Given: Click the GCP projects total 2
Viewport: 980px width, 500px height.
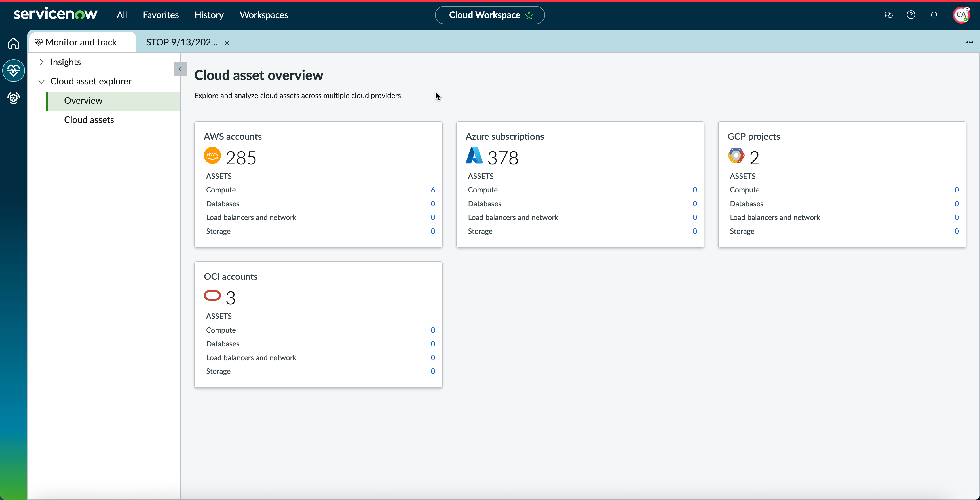Looking at the screenshot, I should click(x=754, y=158).
